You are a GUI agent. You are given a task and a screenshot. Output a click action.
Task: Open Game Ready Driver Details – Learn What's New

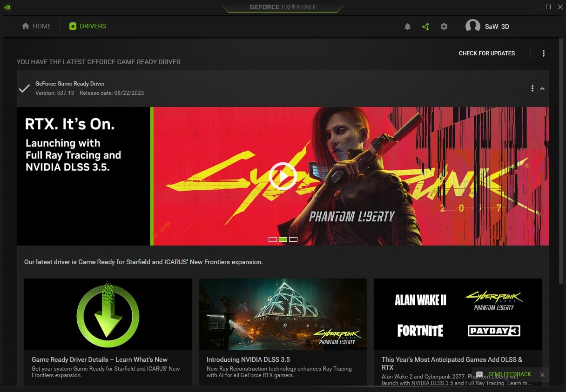click(x=100, y=359)
